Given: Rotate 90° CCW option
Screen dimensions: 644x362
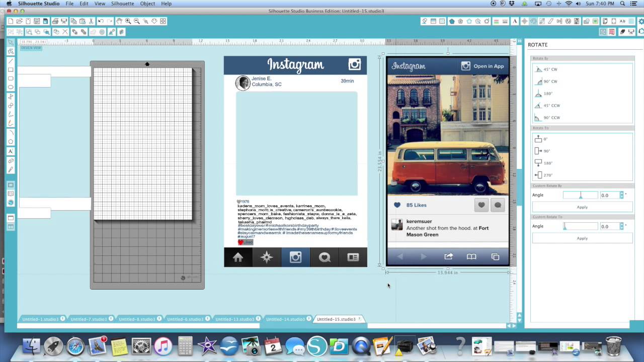Looking at the screenshot, I should coord(547,118).
